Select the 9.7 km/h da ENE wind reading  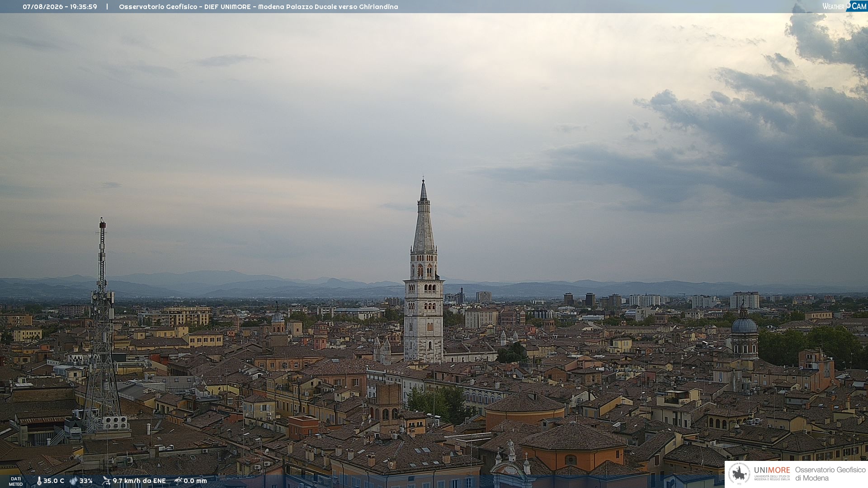point(139,481)
